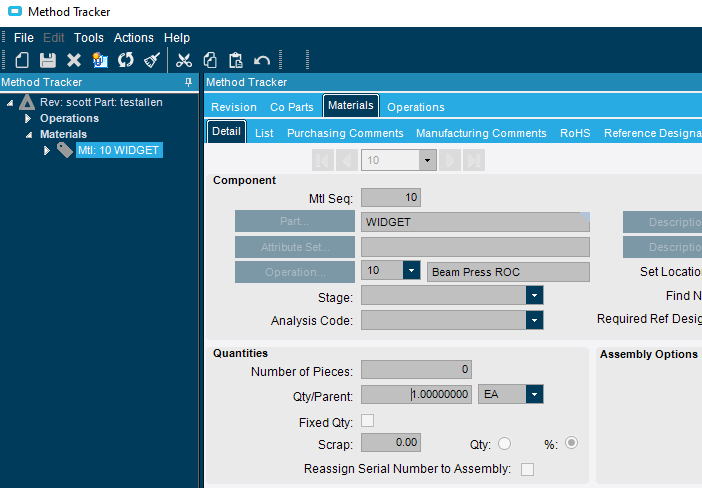Click the Paste clipboard icon
This screenshot has width=702, height=488.
[x=235, y=60]
